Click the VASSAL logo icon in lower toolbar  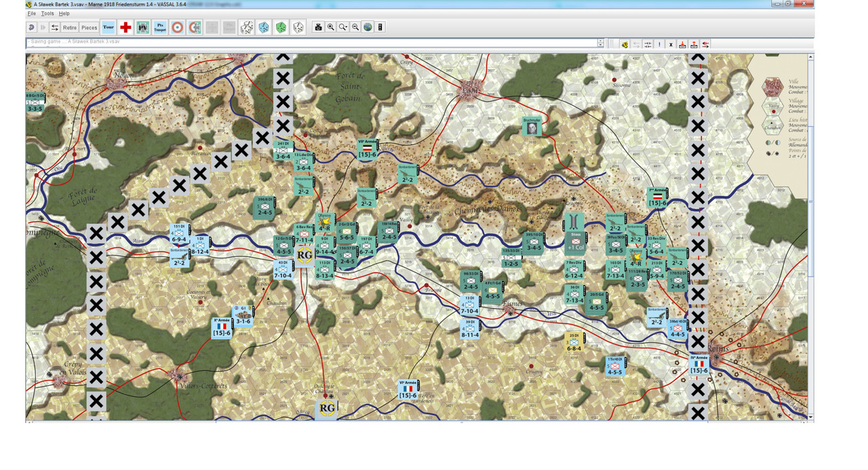(x=625, y=44)
